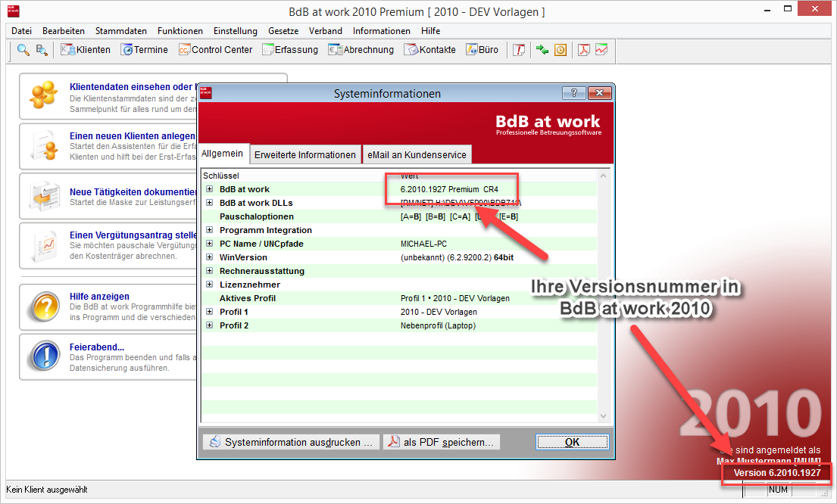Select the Pauschaloptionen row
Screen dimensions: 837x504
tap(398, 216)
